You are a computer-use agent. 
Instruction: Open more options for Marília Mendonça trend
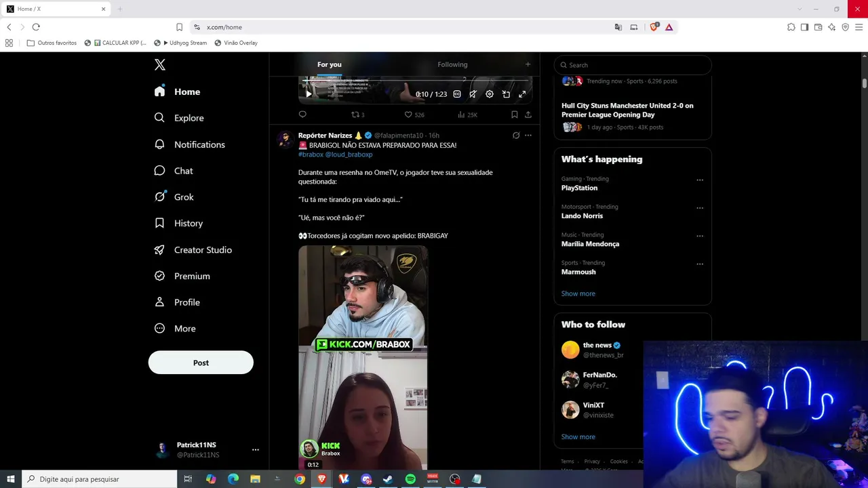[700, 236]
